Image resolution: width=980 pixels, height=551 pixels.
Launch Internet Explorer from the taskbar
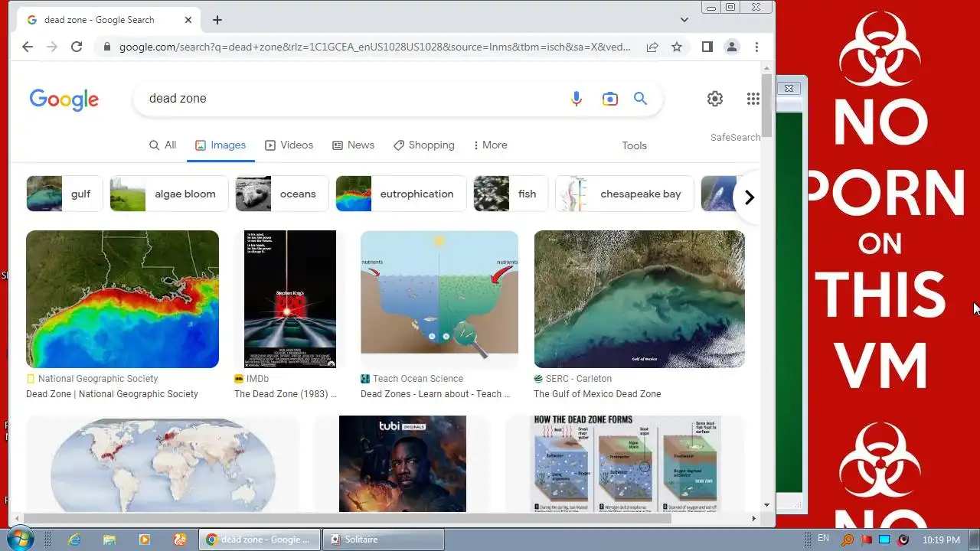coord(74,540)
